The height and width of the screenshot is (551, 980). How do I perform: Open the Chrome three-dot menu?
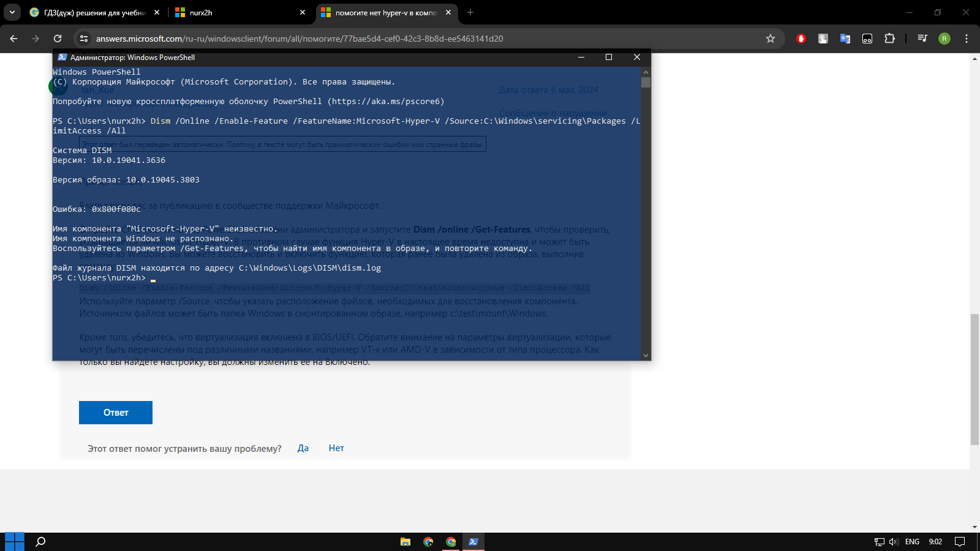pyautogui.click(x=967, y=39)
